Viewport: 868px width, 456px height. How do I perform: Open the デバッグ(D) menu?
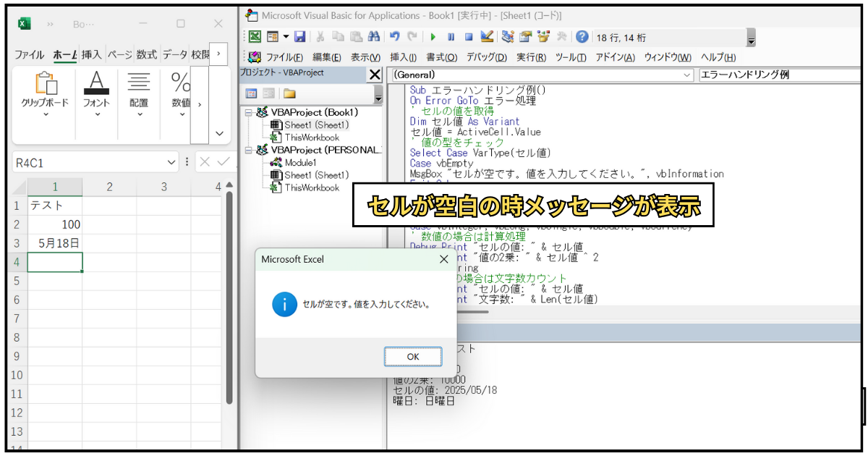click(485, 57)
